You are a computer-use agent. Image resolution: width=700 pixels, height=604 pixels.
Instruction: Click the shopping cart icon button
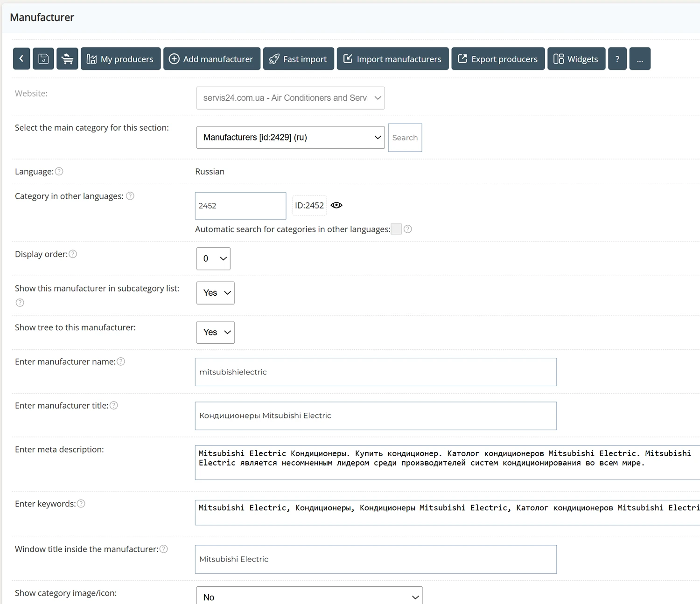click(x=67, y=59)
